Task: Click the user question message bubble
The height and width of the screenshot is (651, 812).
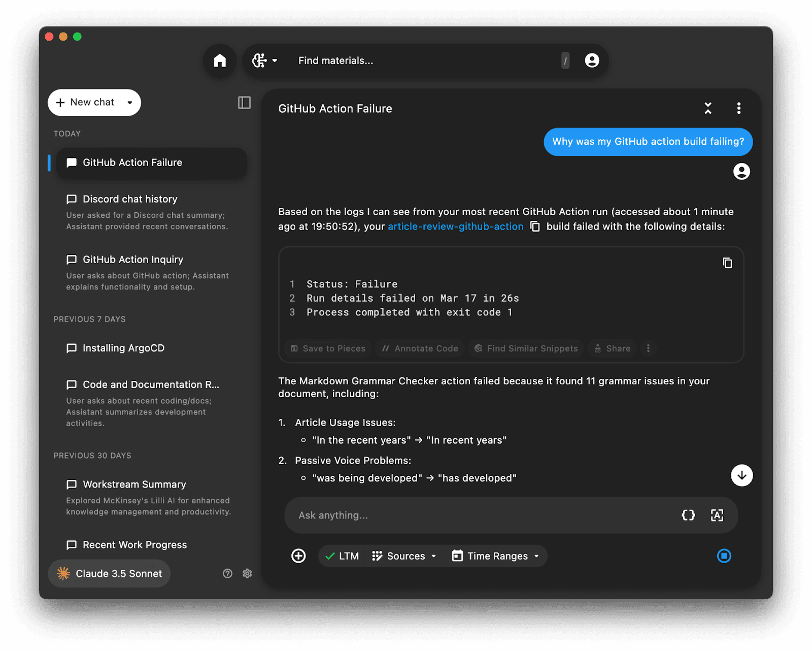Action: pos(648,142)
